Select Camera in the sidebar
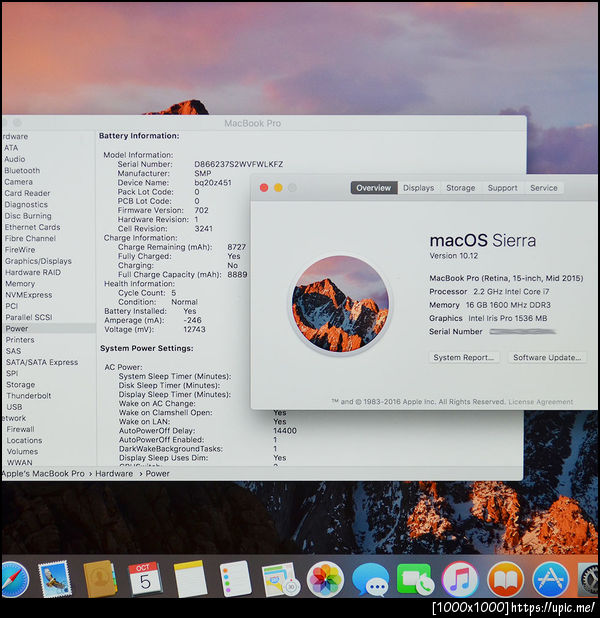 (x=19, y=182)
